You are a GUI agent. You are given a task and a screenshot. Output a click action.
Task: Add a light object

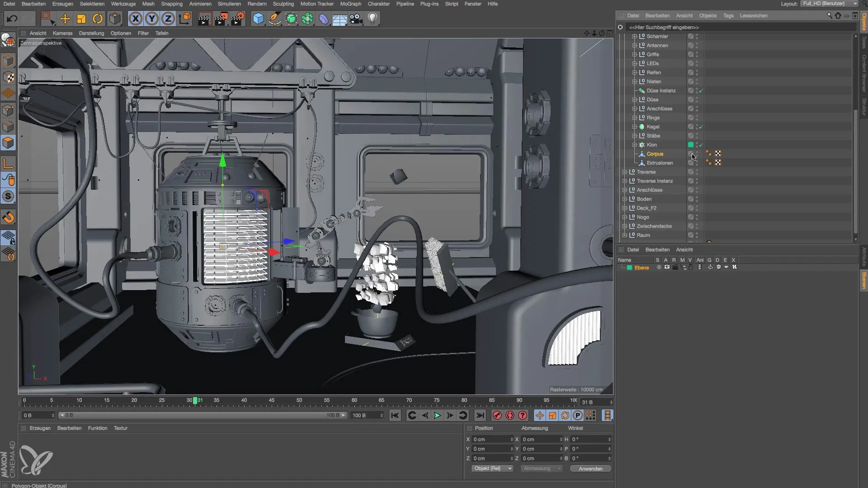tap(373, 19)
